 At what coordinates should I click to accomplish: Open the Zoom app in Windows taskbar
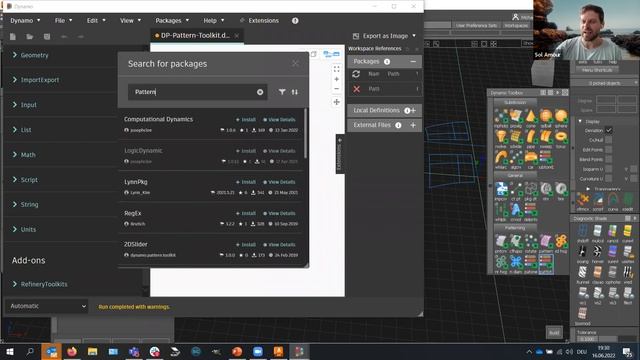258,351
